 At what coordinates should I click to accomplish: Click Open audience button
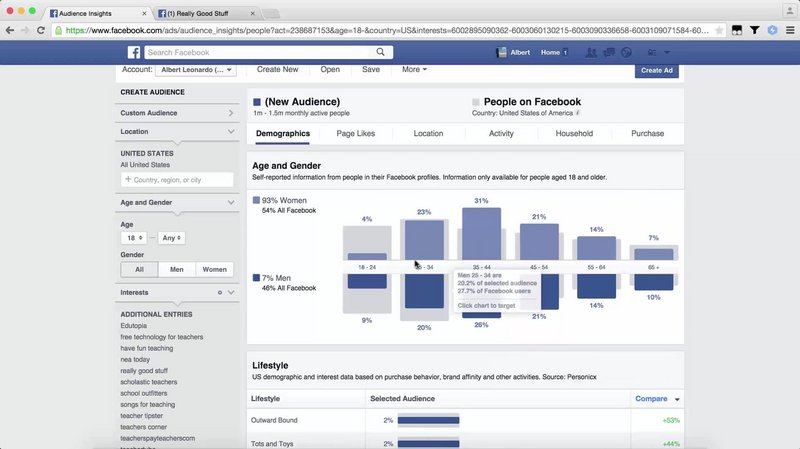pyautogui.click(x=330, y=69)
